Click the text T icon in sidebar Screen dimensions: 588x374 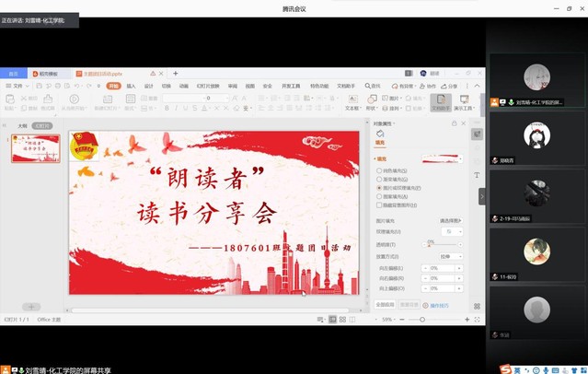pyautogui.click(x=478, y=173)
